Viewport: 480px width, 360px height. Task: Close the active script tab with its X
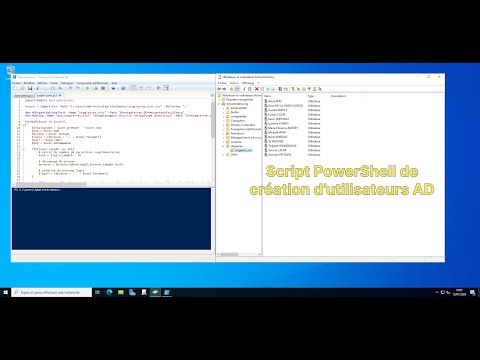60,95
